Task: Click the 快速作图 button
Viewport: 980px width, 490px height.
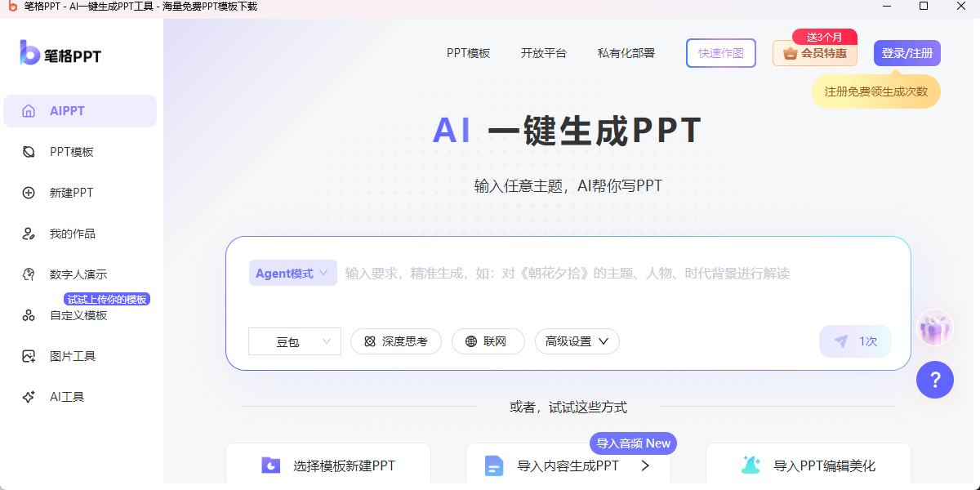Action: click(x=720, y=53)
